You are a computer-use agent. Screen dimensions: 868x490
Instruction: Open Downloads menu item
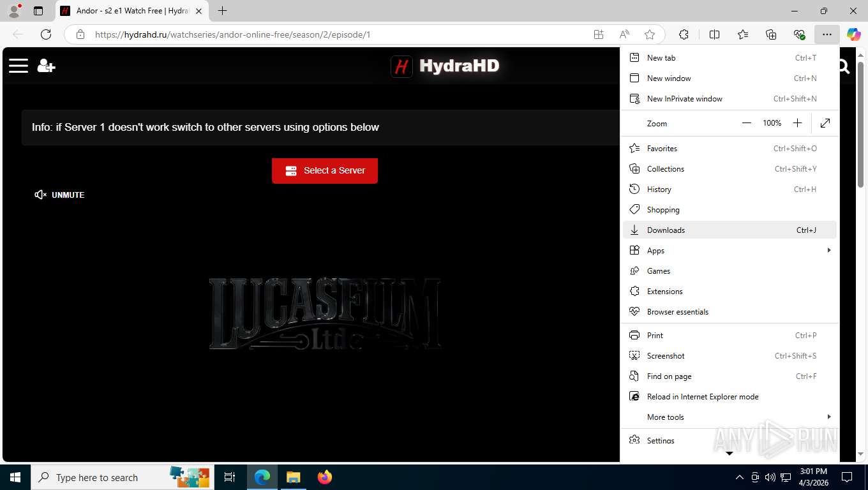pyautogui.click(x=730, y=230)
